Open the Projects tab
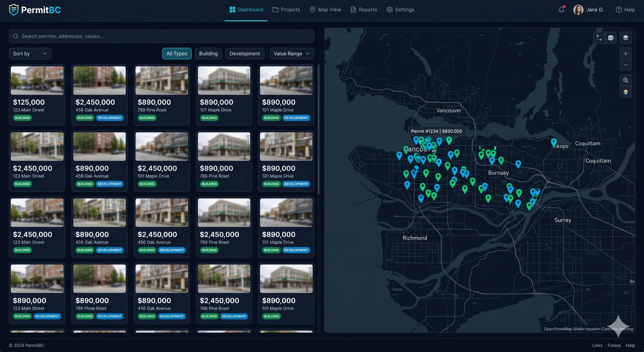This screenshot has height=352, width=644. [286, 10]
